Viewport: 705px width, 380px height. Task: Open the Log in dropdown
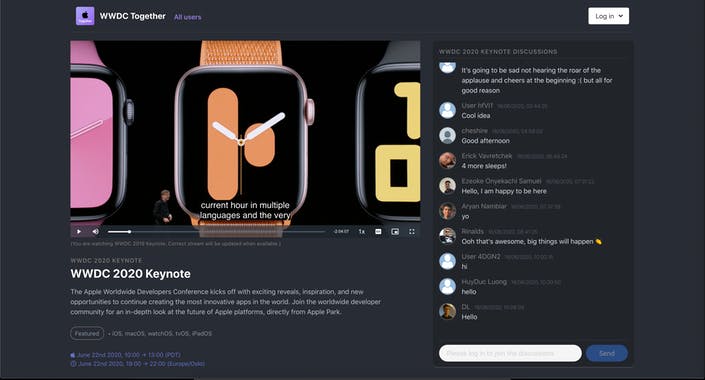tap(608, 16)
